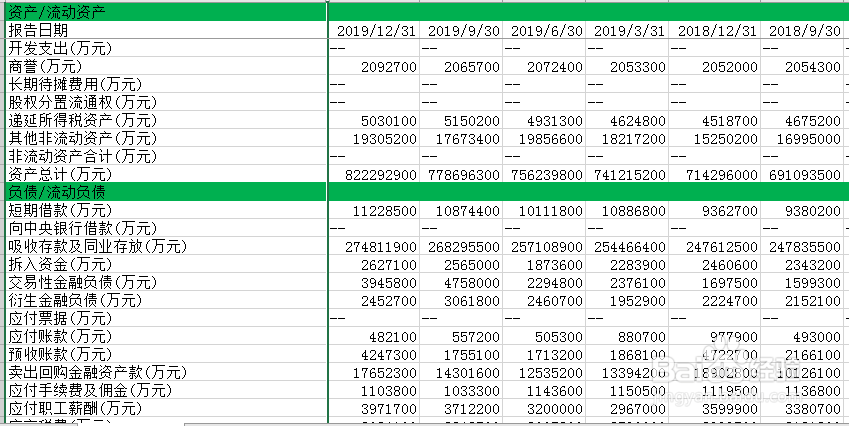Select total assets value 691093500
The height and width of the screenshot is (426, 849).
tap(801, 174)
